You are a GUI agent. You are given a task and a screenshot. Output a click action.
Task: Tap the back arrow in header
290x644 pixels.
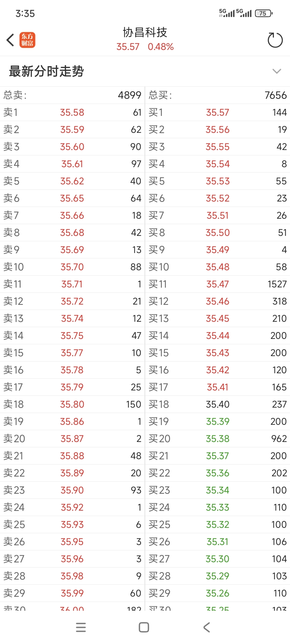coord(10,40)
